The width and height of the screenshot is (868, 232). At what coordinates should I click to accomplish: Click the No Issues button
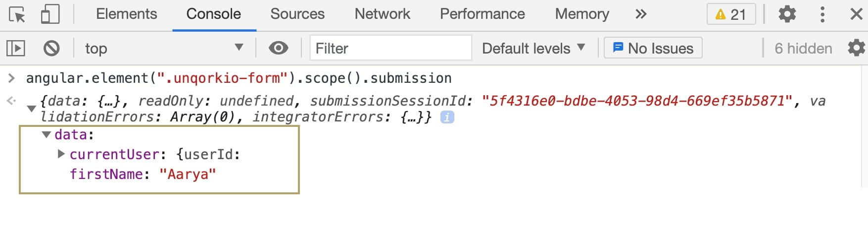point(653,48)
